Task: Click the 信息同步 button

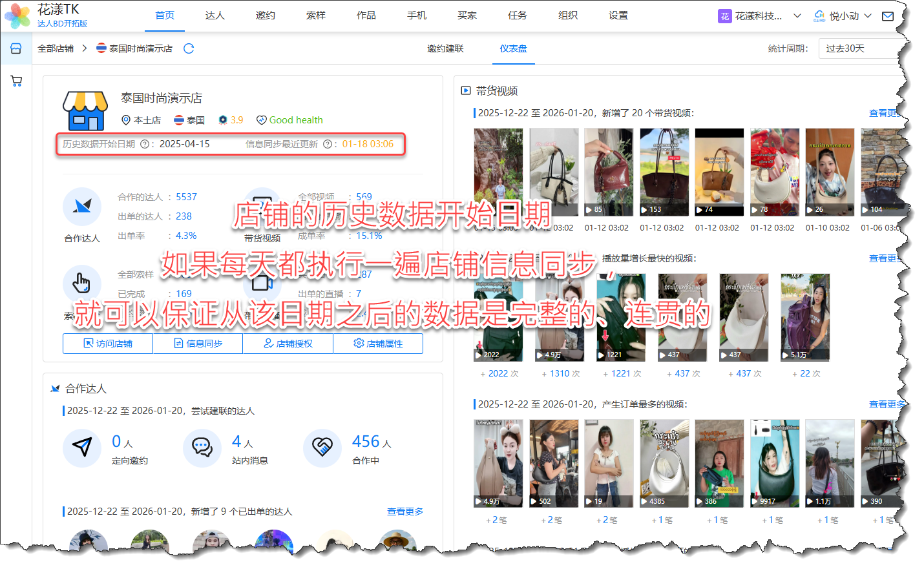Action: point(198,344)
